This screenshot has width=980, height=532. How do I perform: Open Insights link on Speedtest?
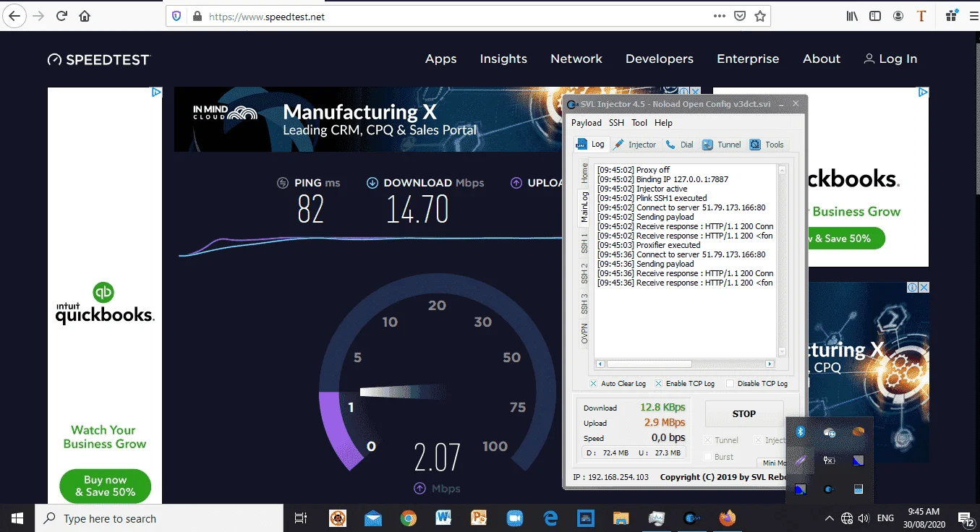pos(503,59)
